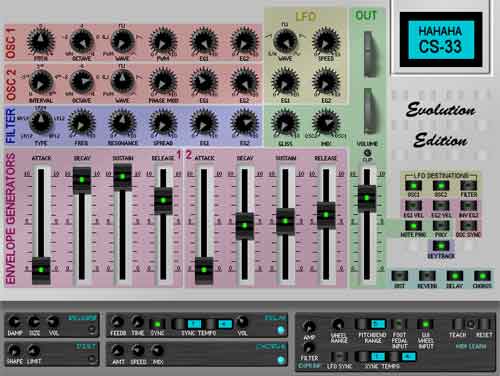
Task: Click the output VOLUME fader handle
Action: [367, 198]
